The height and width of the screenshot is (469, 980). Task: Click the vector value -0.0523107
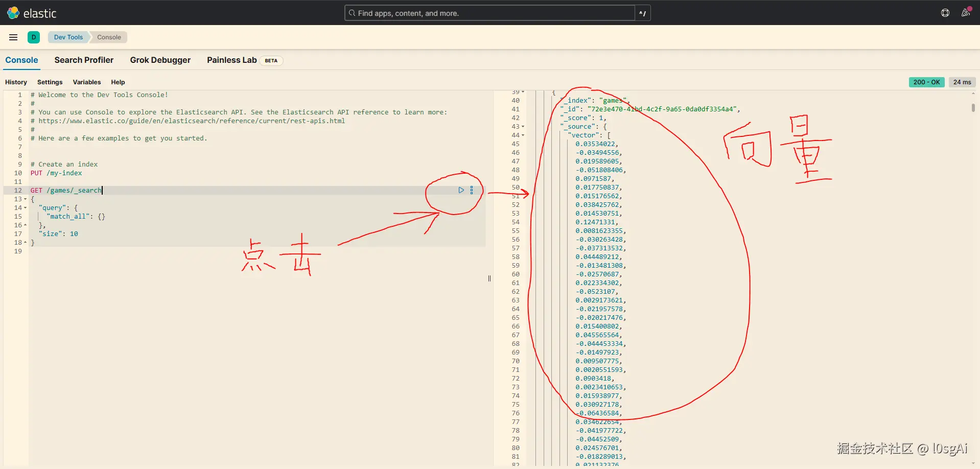(597, 292)
